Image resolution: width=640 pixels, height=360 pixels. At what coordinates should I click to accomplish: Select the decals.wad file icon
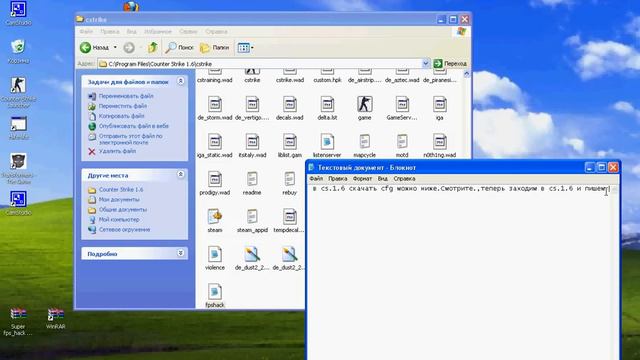[x=290, y=105]
